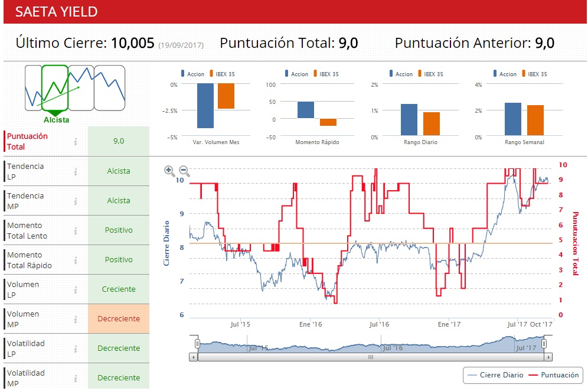
Task: Click the Tendencia MP Alcista value cell
Action: (x=119, y=201)
